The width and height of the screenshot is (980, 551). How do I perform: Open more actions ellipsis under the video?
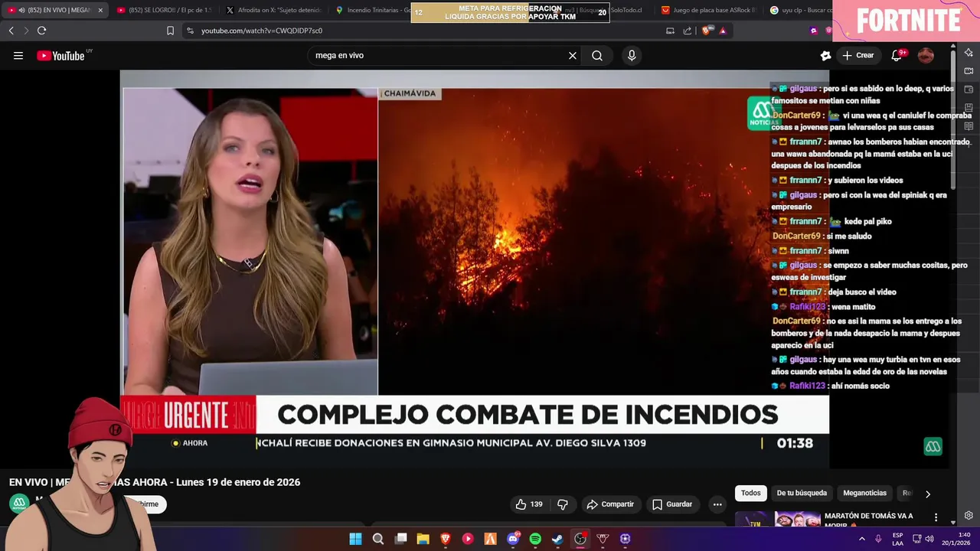click(x=717, y=504)
